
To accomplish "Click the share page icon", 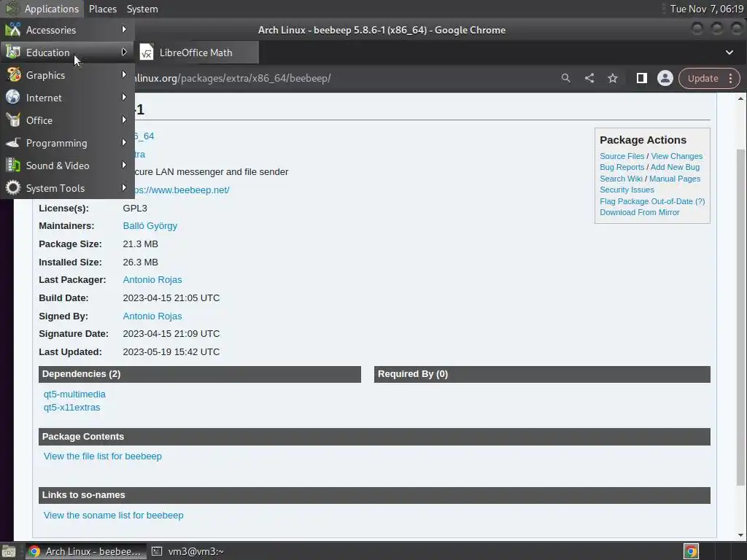I will coord(589,78).
